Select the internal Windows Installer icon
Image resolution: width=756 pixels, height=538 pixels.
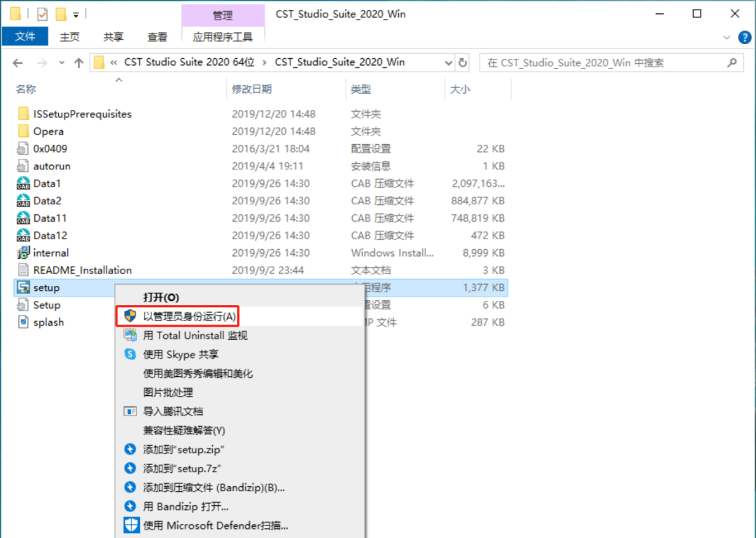[x=23, y=253]
